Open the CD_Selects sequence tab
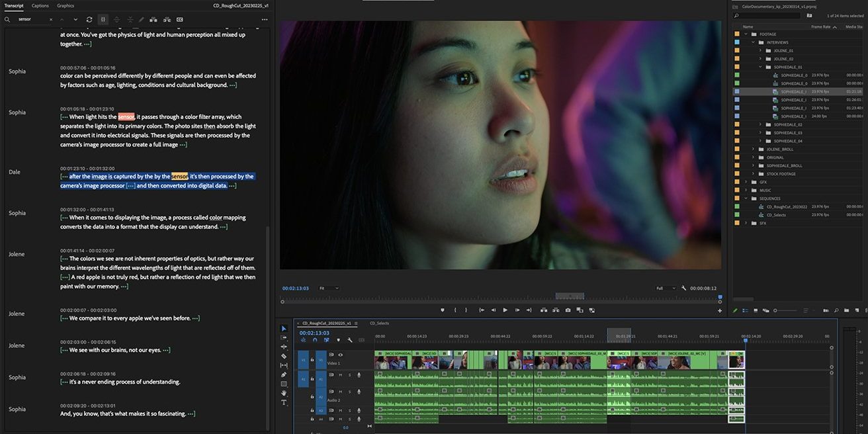Viewport: 868px width, 434px height. tap(379, 324)
